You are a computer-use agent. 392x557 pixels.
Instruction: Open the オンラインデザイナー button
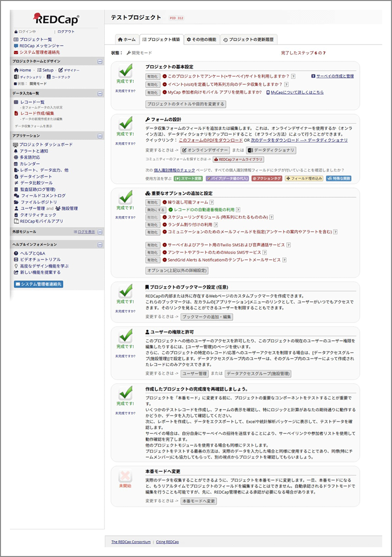pos(205,150)
